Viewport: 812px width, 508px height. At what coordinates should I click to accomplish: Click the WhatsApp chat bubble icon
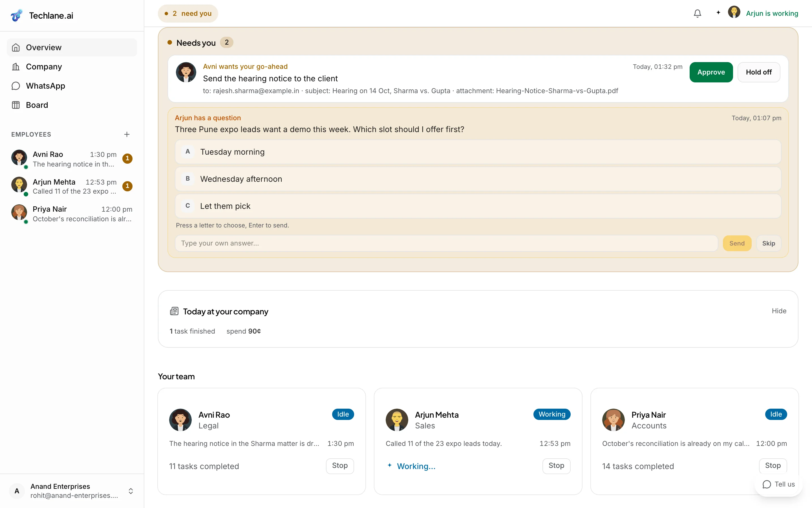16,86
